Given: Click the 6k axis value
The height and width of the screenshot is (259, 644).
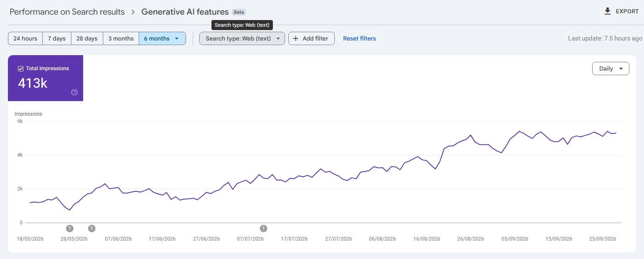Looking at the screenshot, I should [20, 121].
